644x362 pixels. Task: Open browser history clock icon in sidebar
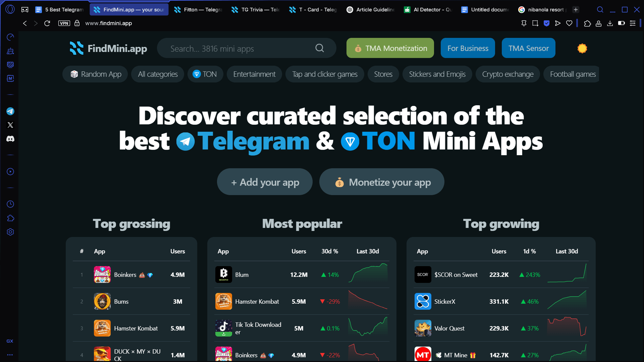(x=10, y=204)
